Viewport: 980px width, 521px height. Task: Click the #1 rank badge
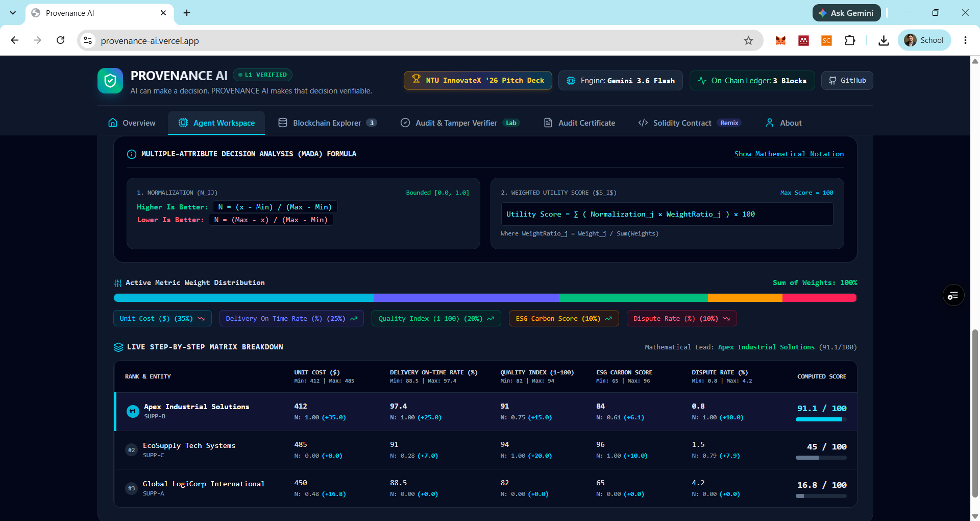pyautogui.click(x=133, y=412)
